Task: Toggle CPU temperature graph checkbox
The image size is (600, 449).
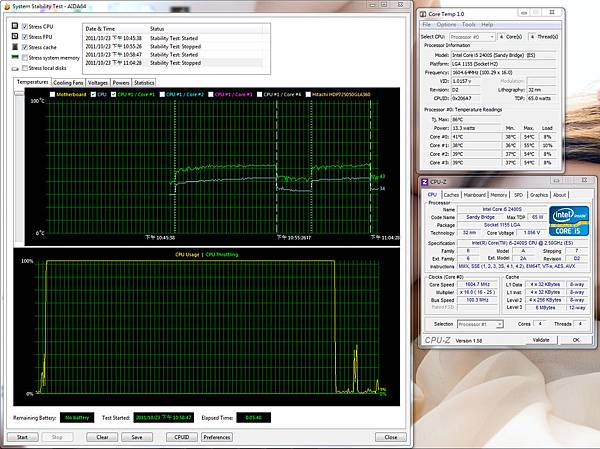Action: [x=93, y=94]
